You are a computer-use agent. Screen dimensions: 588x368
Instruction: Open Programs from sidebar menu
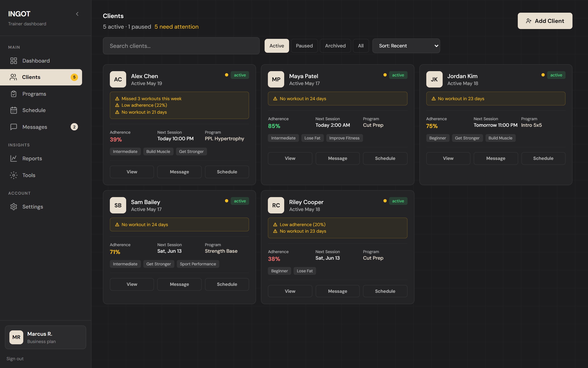[x=41, y=94]
